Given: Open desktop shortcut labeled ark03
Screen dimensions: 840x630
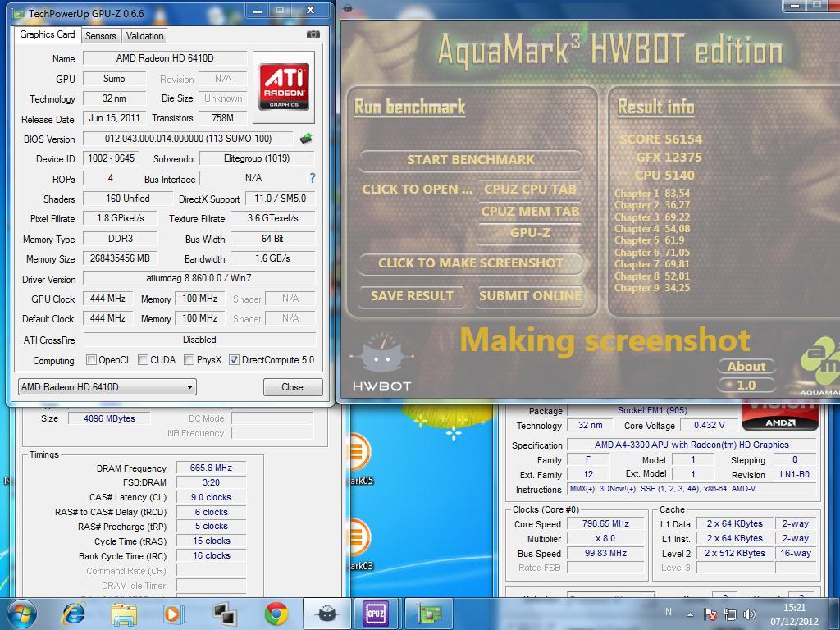Looking at the screenshot, I should (x=359, y=545).
